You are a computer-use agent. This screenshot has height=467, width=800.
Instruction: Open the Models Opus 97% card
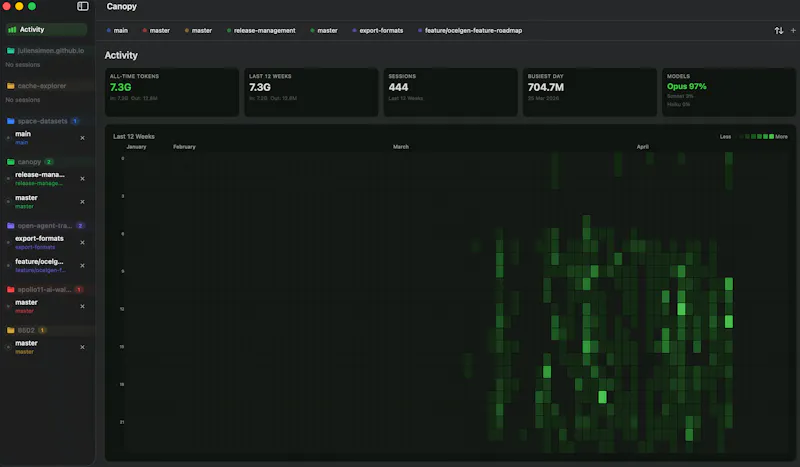click(x=729, y=92)
